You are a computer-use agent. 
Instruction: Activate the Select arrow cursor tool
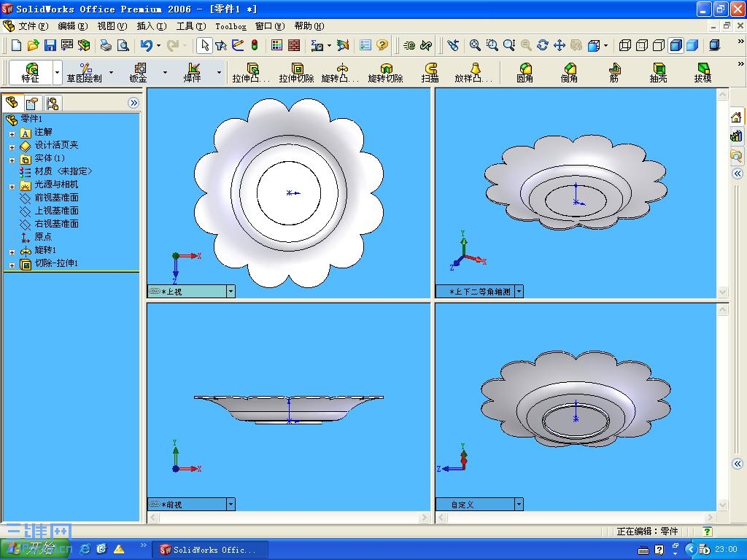204,45
